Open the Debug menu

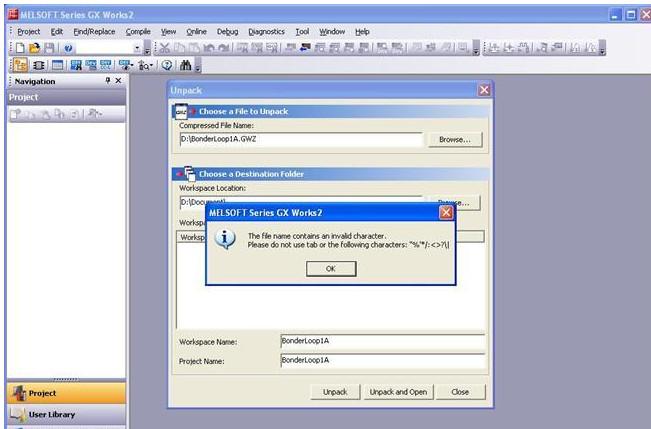(x=228, y=32)
